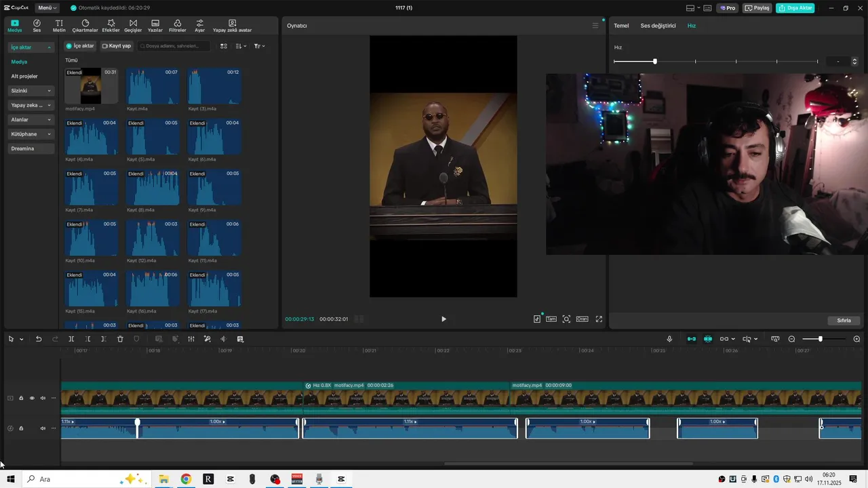Image resolution: width=868 pixels, height=488 pixels.
Task: Click the voice enhance magic mic icon
Action: pos(208,339)
